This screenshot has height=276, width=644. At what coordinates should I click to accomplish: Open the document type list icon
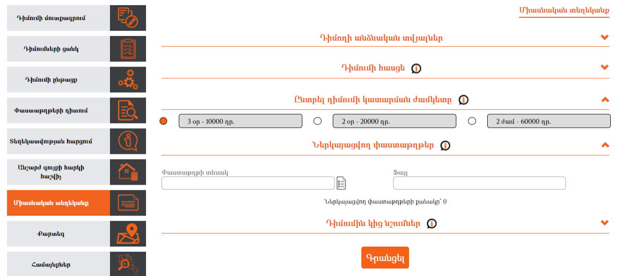[x=341, y=183]
